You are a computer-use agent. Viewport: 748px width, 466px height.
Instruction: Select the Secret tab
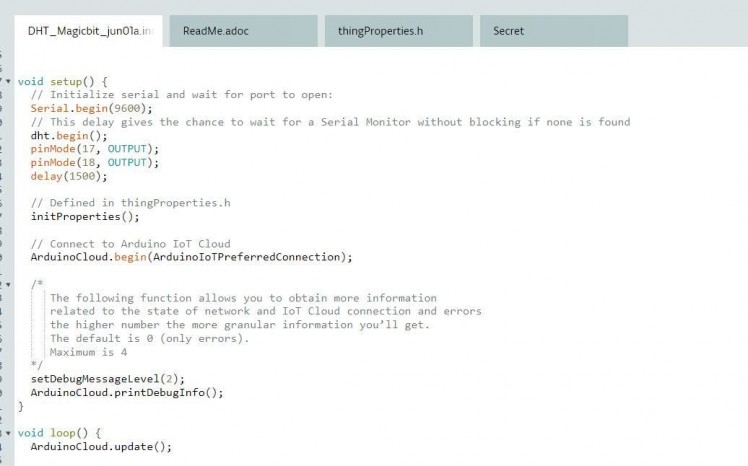coord(509,31)
